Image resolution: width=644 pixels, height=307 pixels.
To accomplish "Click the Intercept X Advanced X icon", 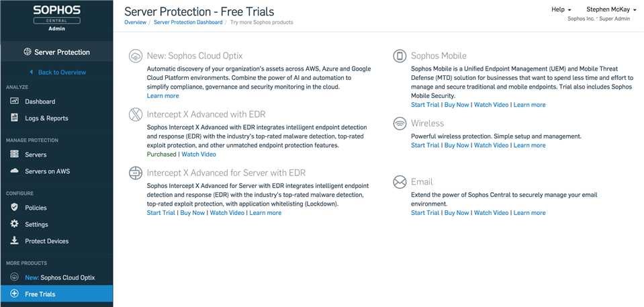I will [136, 114].
